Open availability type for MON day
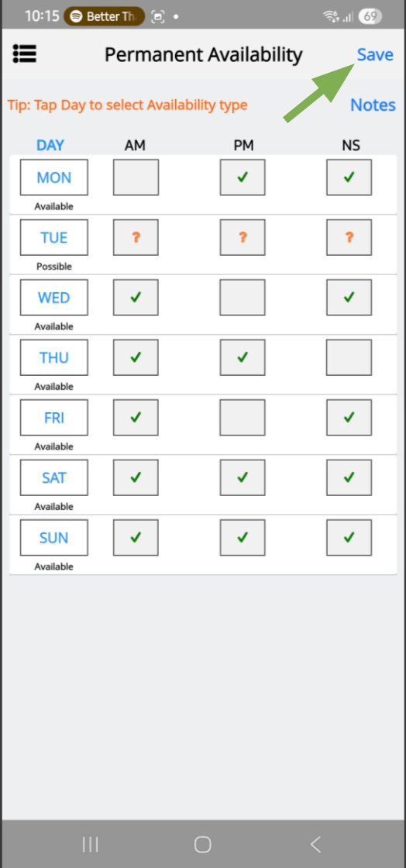The width and height of the screenshot is (406, 868). tap(53, 177)
